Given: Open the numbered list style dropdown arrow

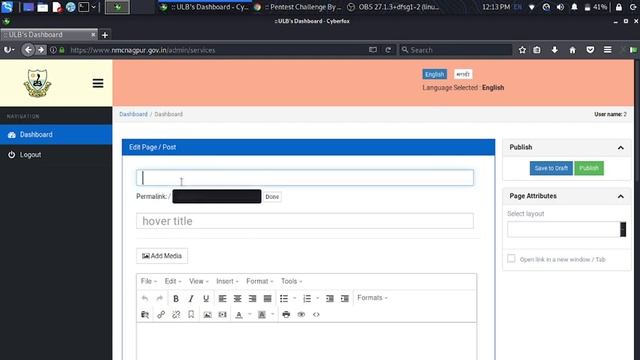Looking at the screenshot, I should coord(318,298).
